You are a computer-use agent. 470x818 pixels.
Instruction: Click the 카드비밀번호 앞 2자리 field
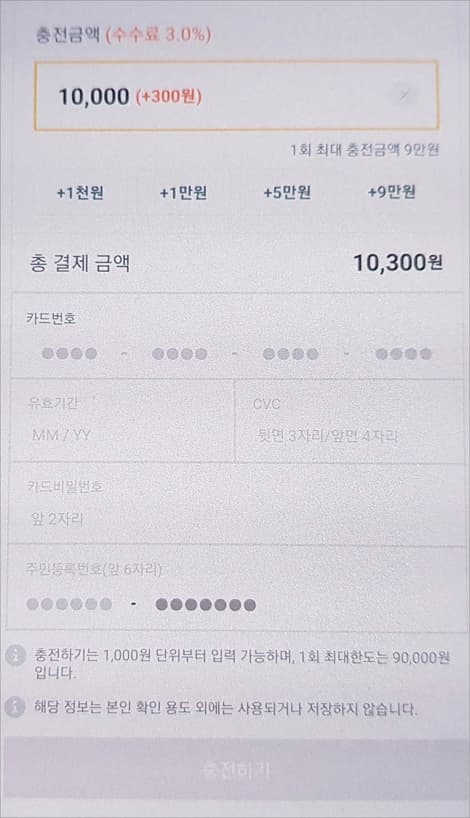(x=236, y=504)
